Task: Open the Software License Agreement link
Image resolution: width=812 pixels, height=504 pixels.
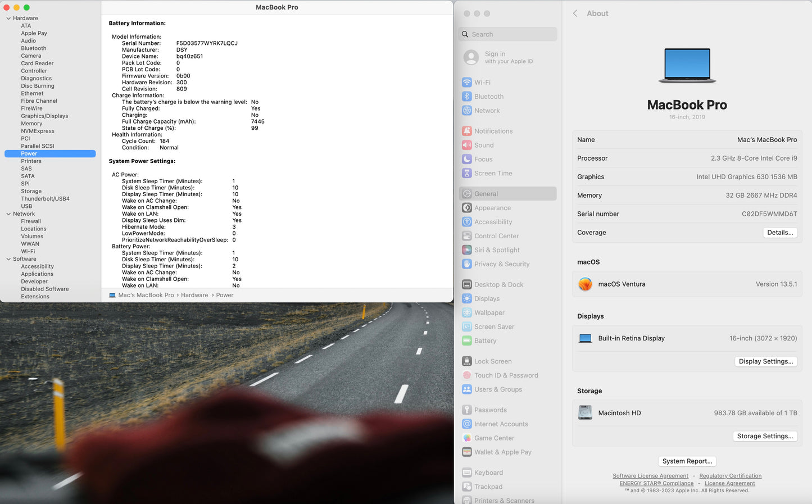Action: tap(650, 476)
